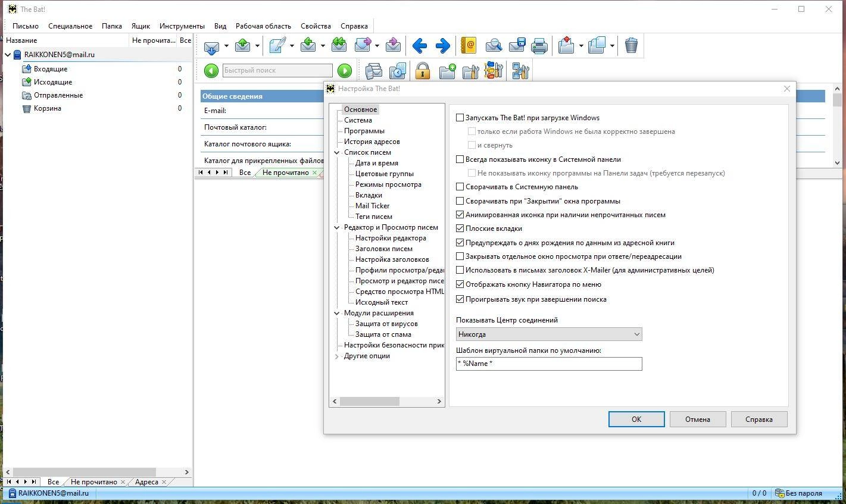The image size is (846, 504).
Task: Open the Рабочая область menu
Action: point(263,26)
